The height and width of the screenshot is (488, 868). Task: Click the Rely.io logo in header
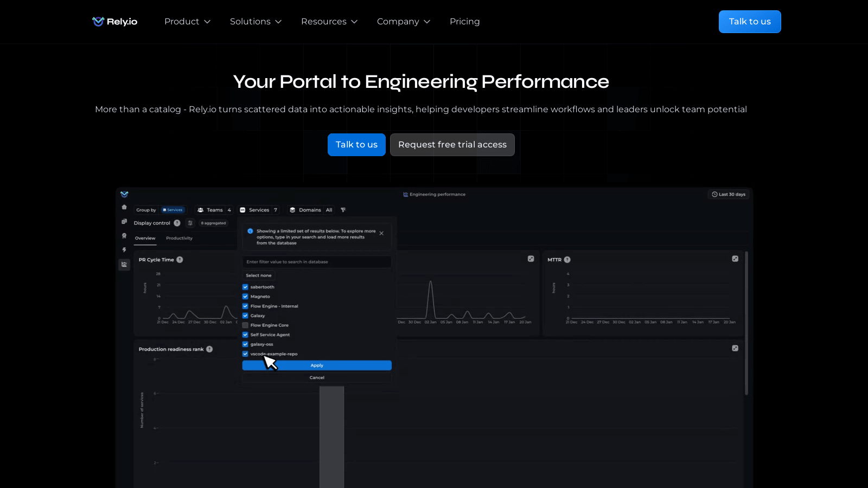(114, 22)
